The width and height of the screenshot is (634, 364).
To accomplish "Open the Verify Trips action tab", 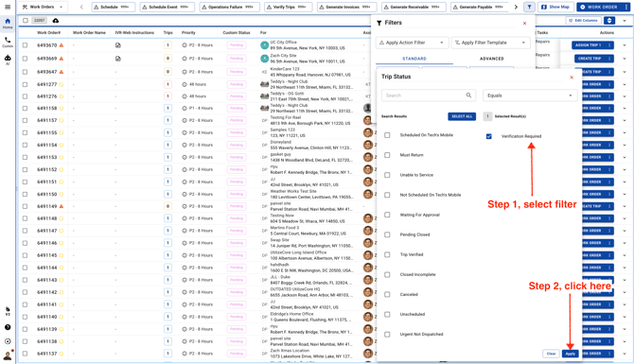I will point(289,7).
